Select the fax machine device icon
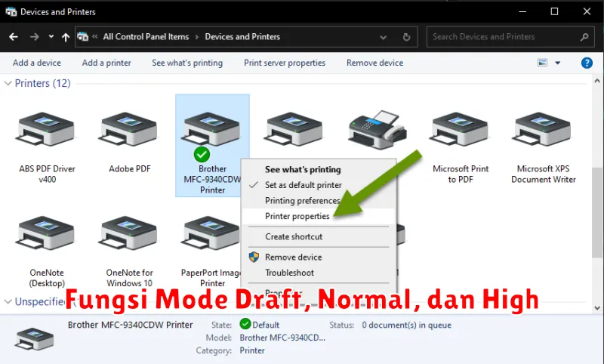 pos(377,129)
